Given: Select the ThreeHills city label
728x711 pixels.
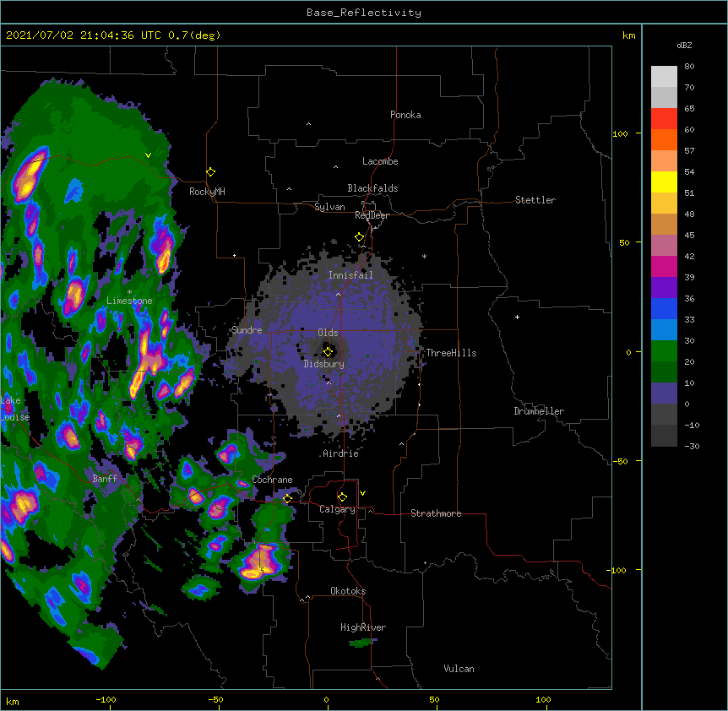Looking at the screenshot, I should (451, 353).
